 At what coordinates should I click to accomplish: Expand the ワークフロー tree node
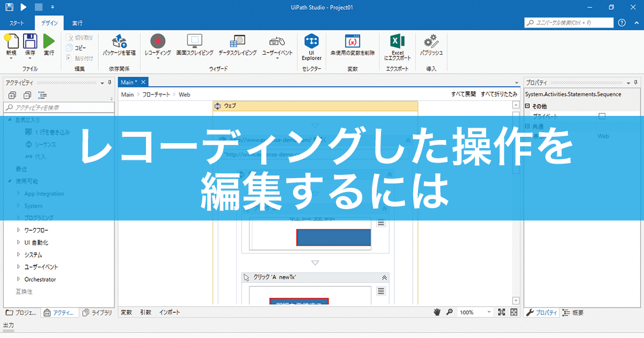pos(18,230)
